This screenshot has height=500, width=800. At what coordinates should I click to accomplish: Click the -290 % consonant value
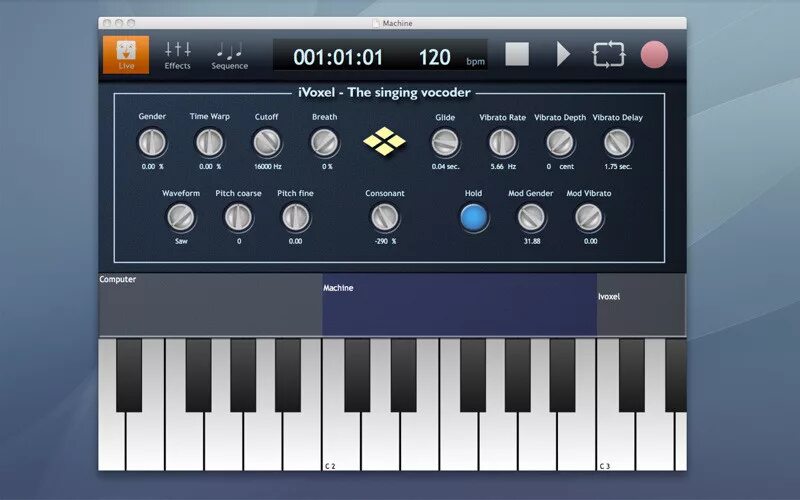tap(385, 241)
